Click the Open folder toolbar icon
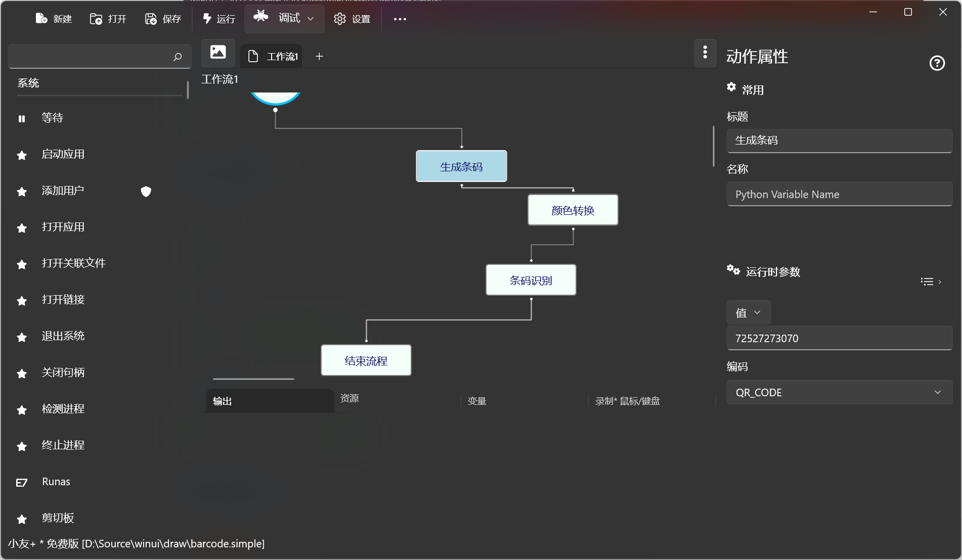962x560 pixels. [x=96, y=19]
